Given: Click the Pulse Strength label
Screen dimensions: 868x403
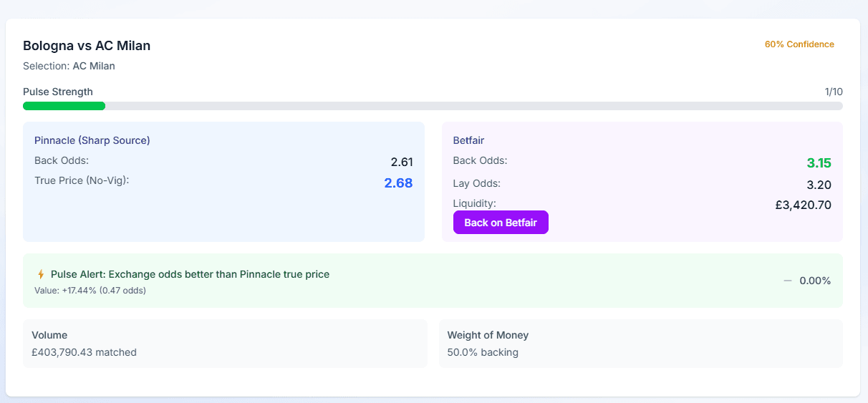Looking at the screenshot, I should (58, 92).
